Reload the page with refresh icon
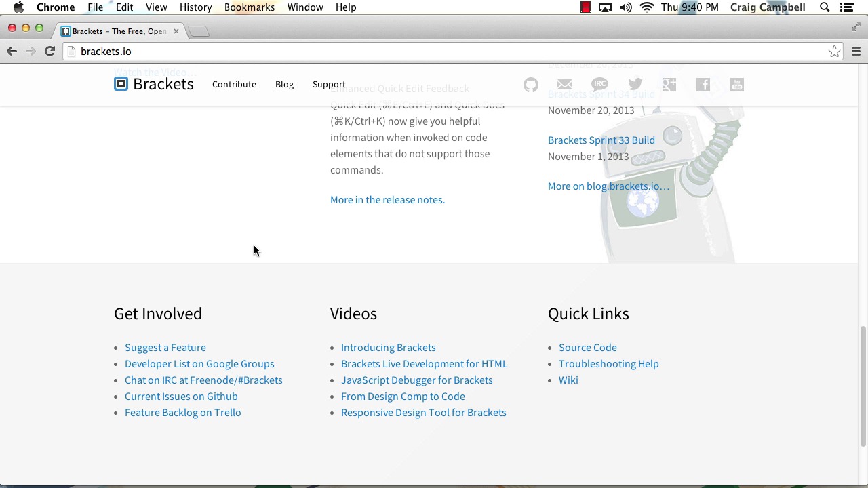The width and height of the screenshot is (868, 488). 50,52
